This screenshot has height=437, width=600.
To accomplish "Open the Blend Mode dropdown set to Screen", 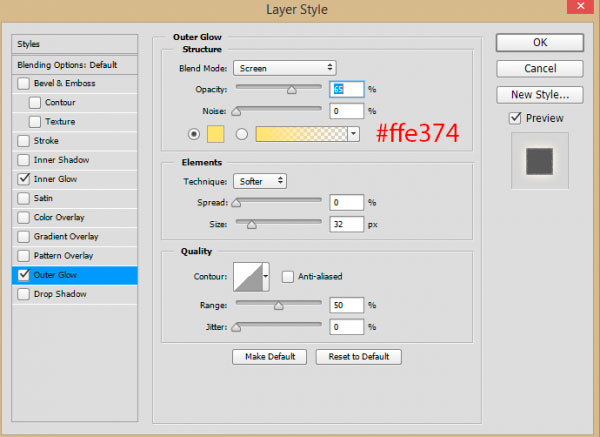I will 285,68.
